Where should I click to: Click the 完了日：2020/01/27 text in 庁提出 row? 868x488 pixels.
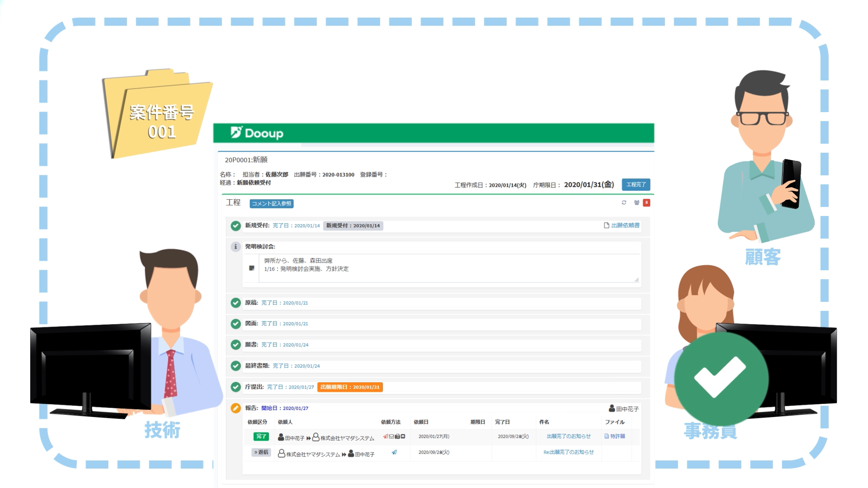tap(290, 387)
